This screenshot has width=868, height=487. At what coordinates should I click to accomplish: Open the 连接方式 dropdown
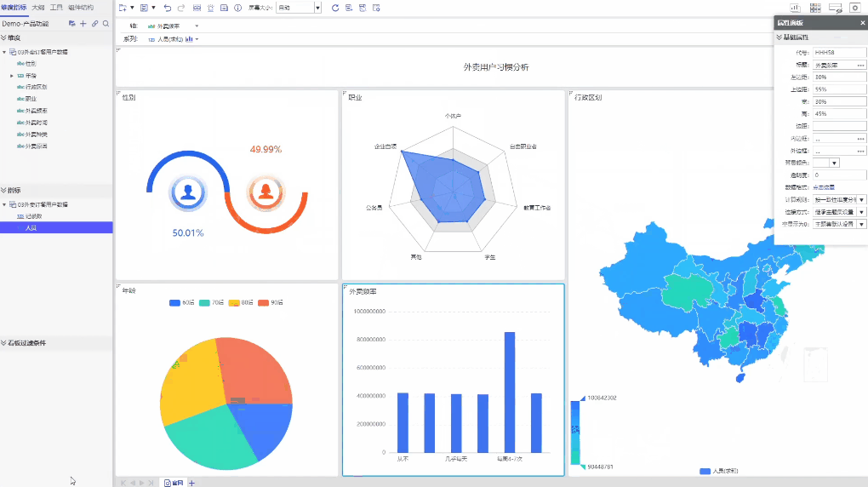click(861, 212)
